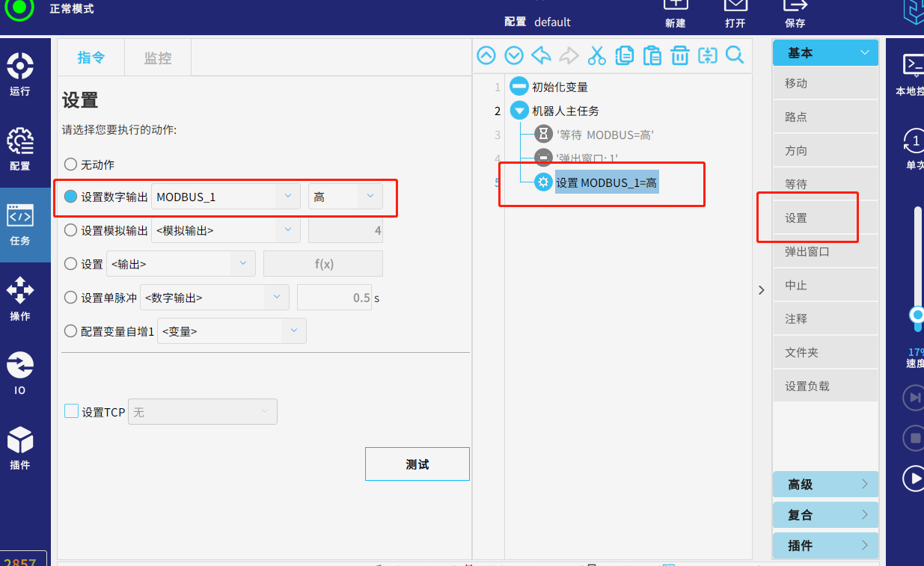Move command up with up-arrow circle icon

pos(486,55)
